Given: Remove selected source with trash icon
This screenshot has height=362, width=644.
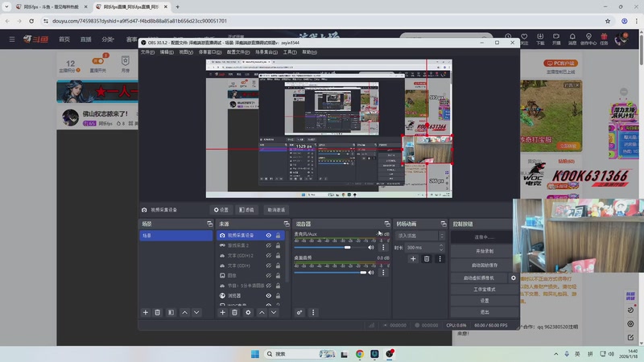Looking at the screenshot, I should (234, 312).
